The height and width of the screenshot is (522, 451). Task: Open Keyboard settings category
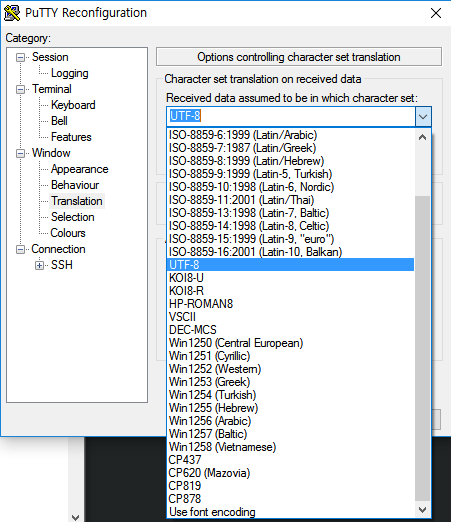point(73,105)
